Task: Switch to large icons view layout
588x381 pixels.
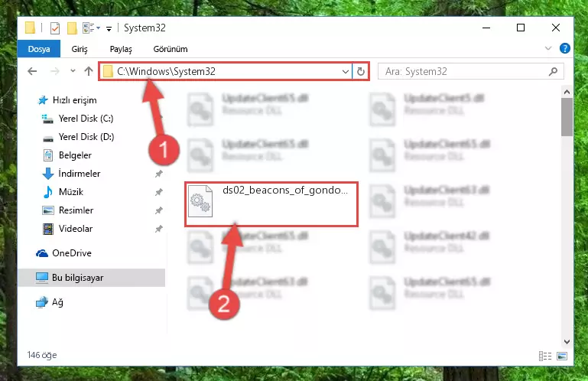Action: pos(562,356)
